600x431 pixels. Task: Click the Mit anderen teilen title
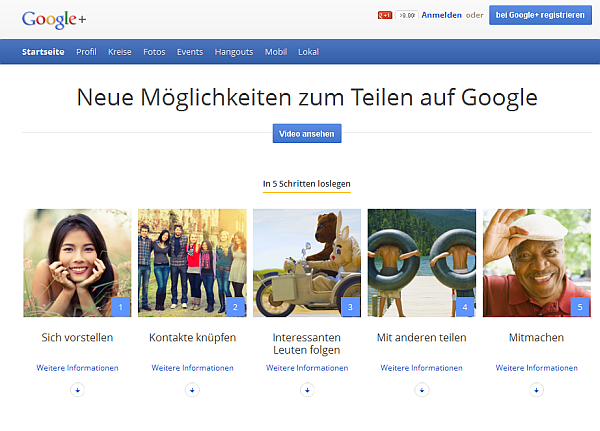pyautogui.click(x=422, y=338)
